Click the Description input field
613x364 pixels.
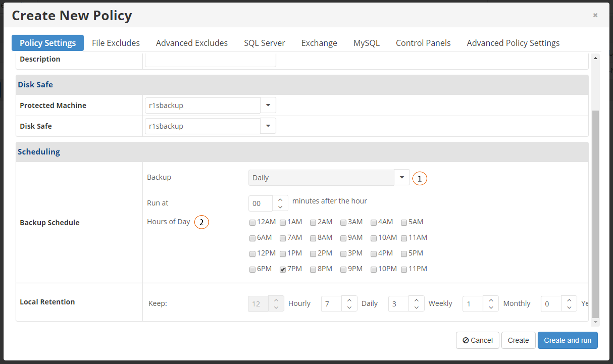click(x=210, y=60)
